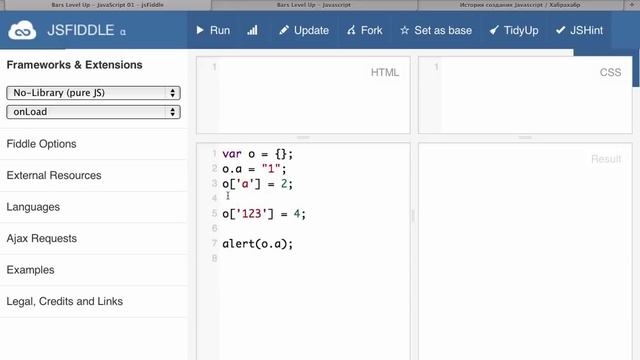Screen dimensions: 640x360
Task: Click the checkmark icon on JSHint
Action: click(x=560, y=30)
